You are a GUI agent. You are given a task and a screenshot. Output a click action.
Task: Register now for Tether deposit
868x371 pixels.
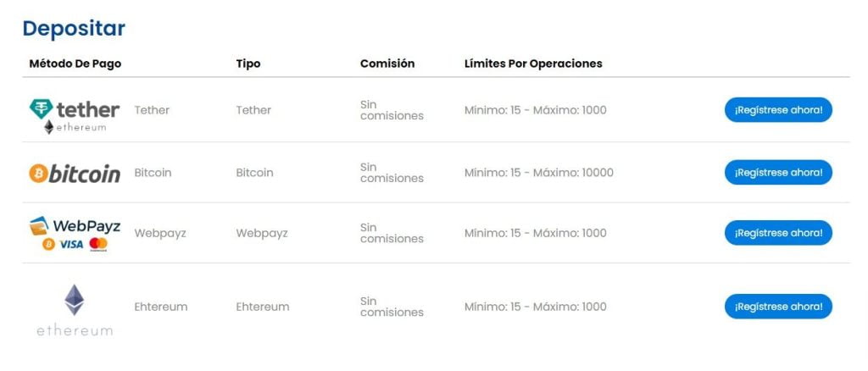[x=778, y=110]
